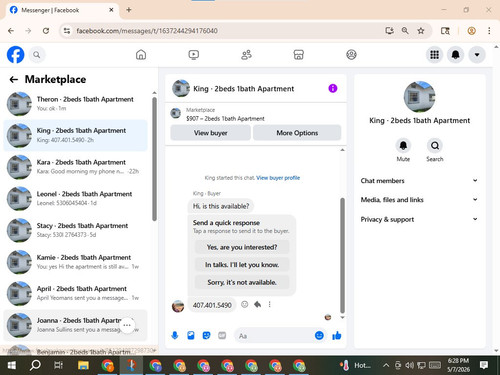Image resolution: width=500 pixels, height=375 pixels.
Task: Go to the Home feed icon
Action: click(141, 55)
